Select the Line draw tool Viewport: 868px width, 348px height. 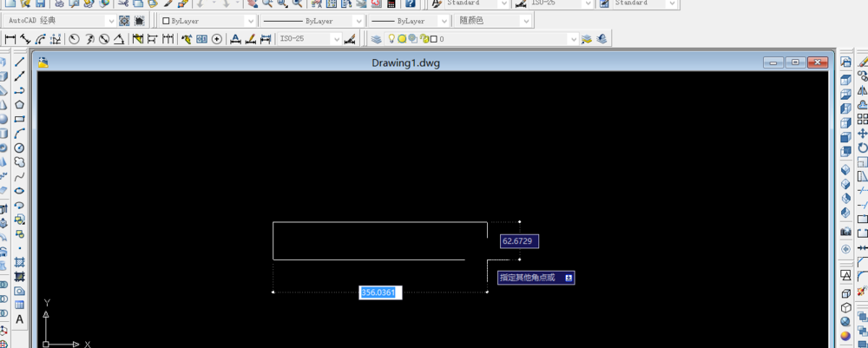point(19,62)
